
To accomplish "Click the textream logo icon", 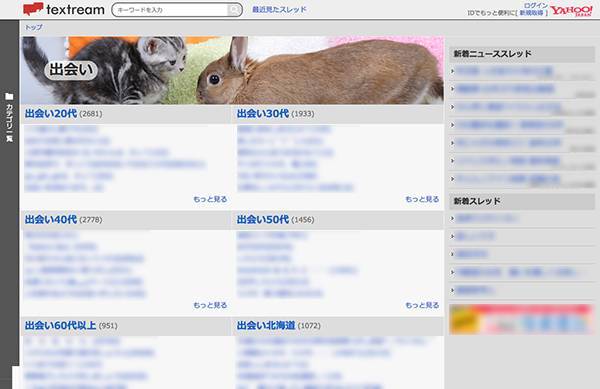I will click(x=33, y=9).
